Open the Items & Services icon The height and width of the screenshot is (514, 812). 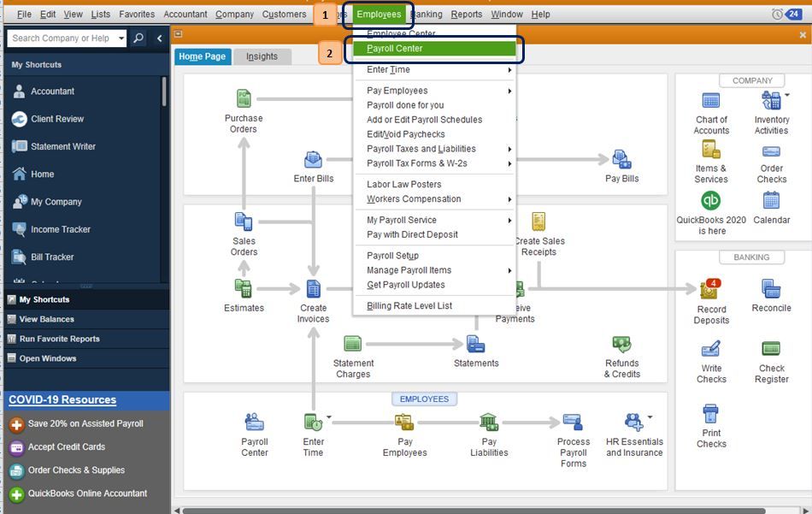(x=711, y=150)
